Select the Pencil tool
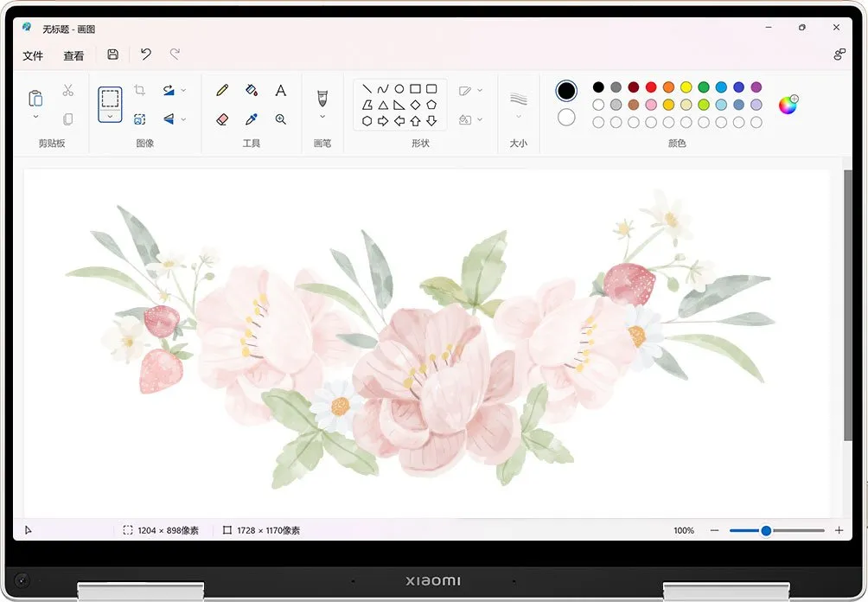The width and height of the screenshot is (868, 602). point(222,90)
